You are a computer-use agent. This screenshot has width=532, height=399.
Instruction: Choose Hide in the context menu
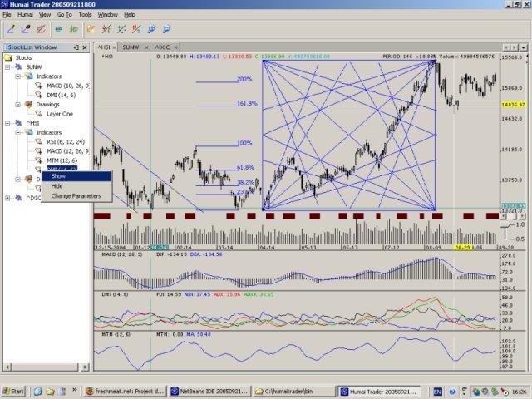click(x=57, y=186)
